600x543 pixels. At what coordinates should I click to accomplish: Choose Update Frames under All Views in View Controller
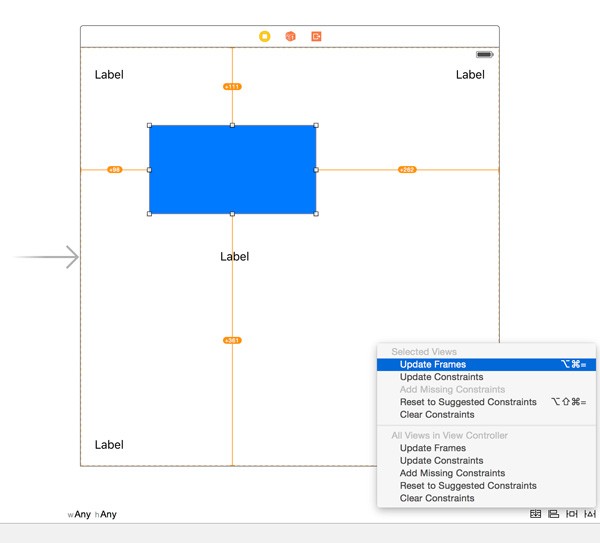coord(486,448)
